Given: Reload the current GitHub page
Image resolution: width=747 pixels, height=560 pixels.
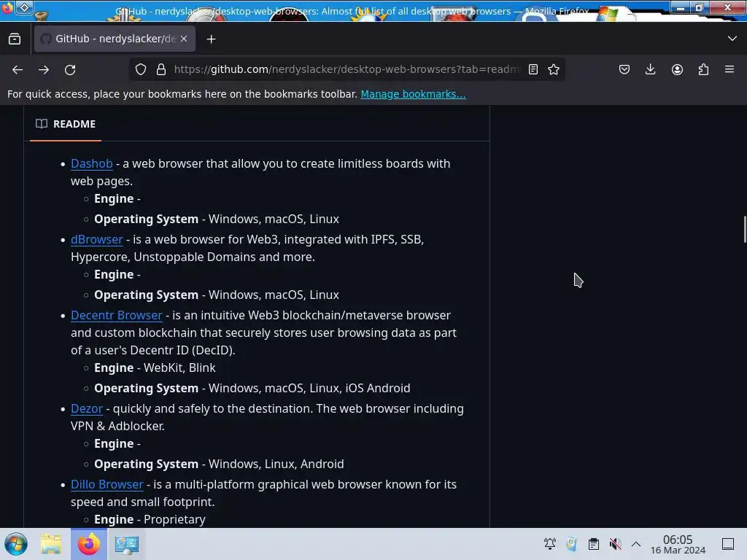Looking at the screenshot, I should [x=70, y=69].
